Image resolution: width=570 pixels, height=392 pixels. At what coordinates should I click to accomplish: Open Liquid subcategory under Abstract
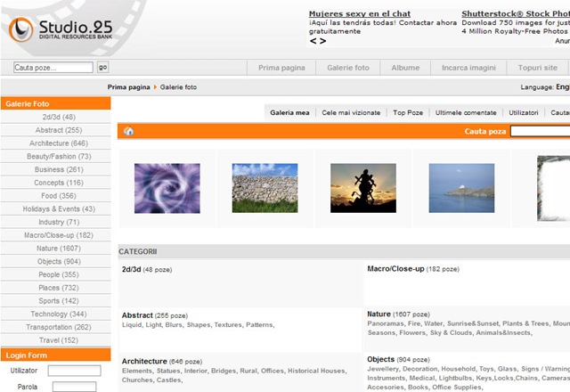(x=131, y=324)
